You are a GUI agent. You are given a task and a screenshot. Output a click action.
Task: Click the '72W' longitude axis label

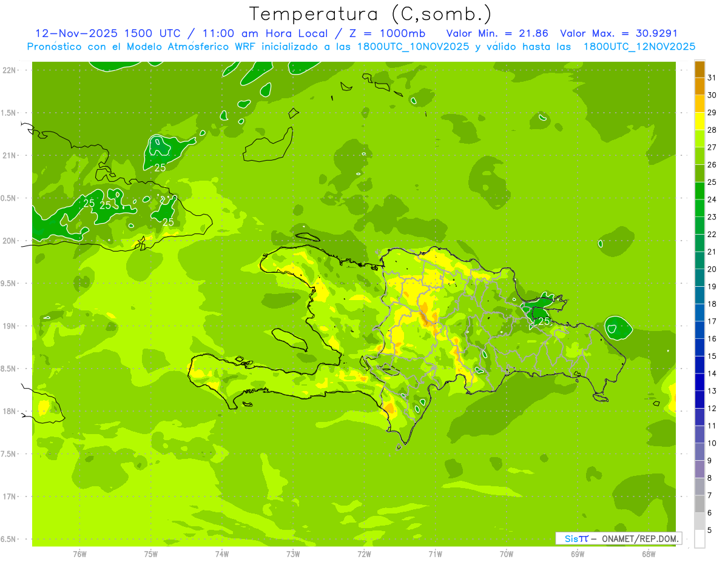[364, 554]
